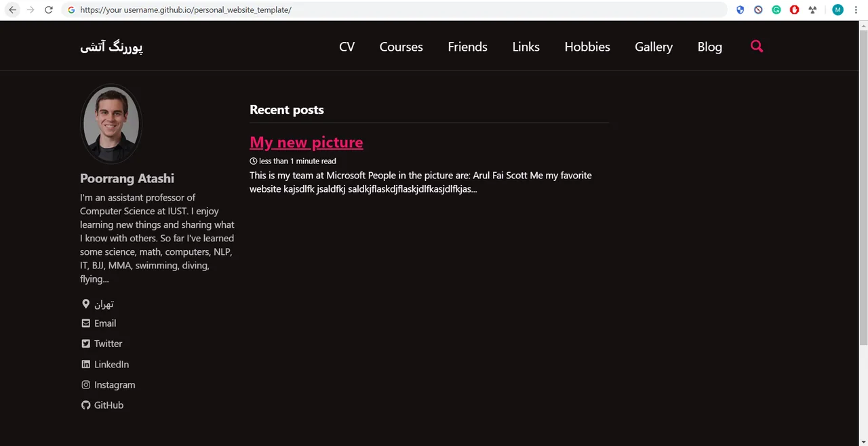
Task: Open the Friends page
Action: (468, 47)
